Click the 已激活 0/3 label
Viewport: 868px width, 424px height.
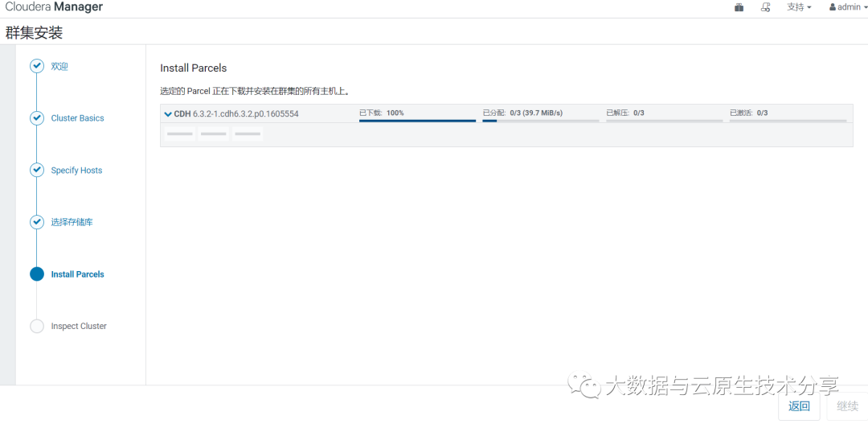point(748,113)
